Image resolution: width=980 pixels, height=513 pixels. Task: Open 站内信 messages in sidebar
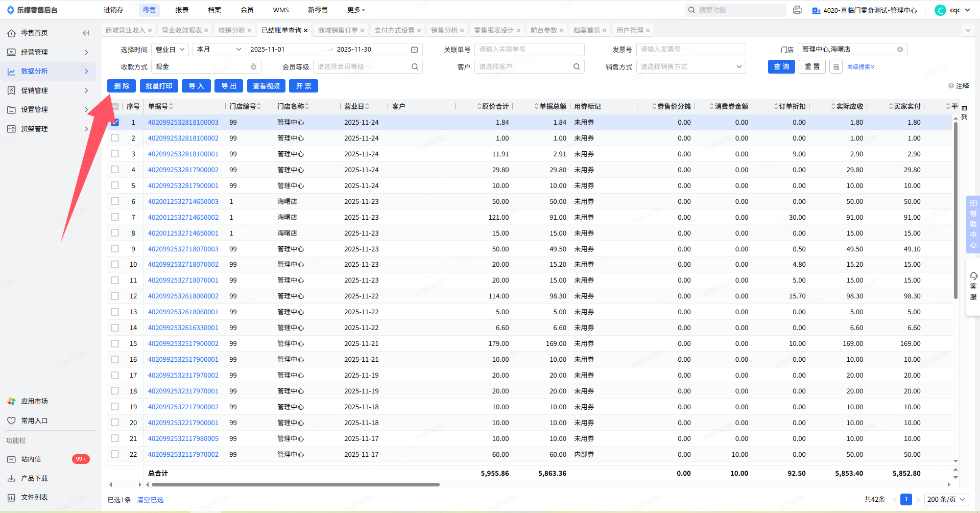tap(31, 459)
